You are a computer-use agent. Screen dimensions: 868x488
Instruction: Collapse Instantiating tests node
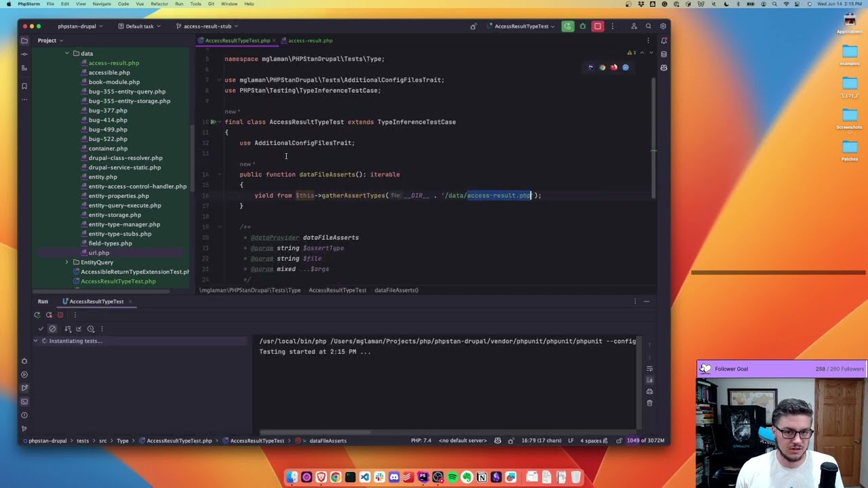click(x=36, y=341)
